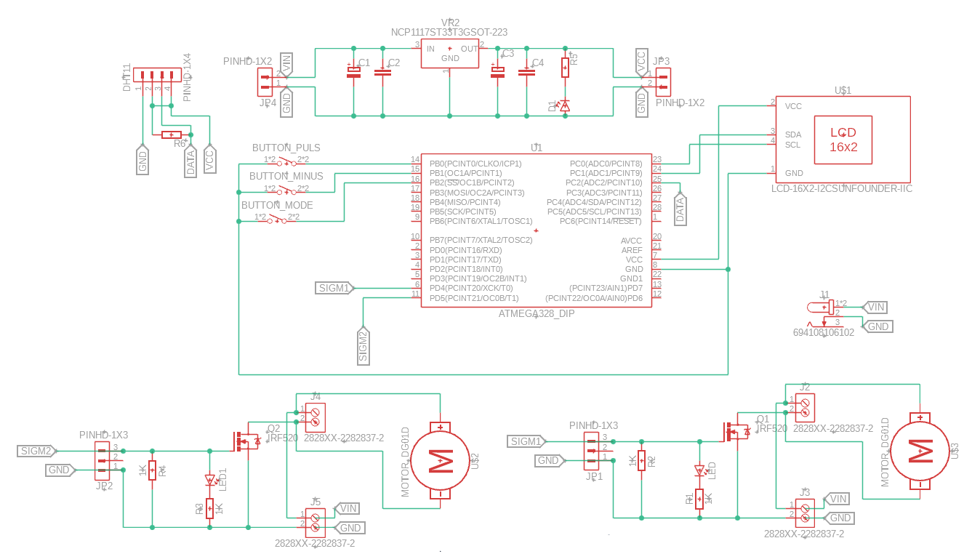The image size is (980, 554).
Task: Select the VIN net label beside J1 jack
Action: 874,308
